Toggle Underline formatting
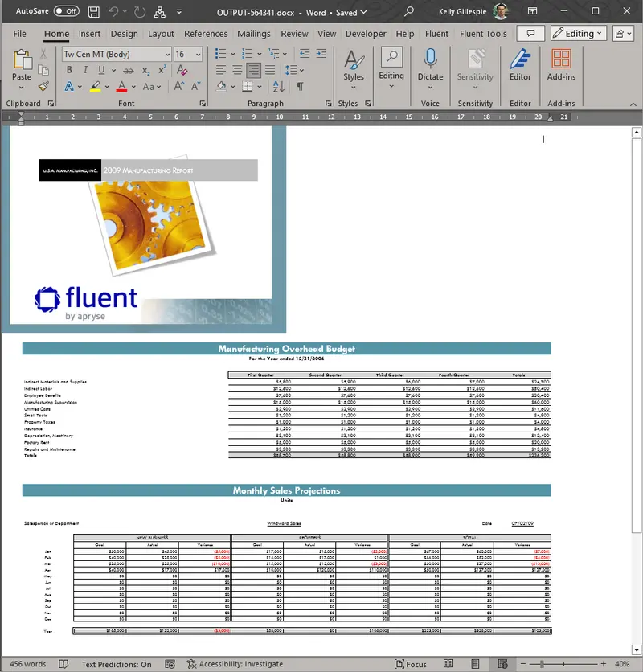643x672 pixels. 101,70
